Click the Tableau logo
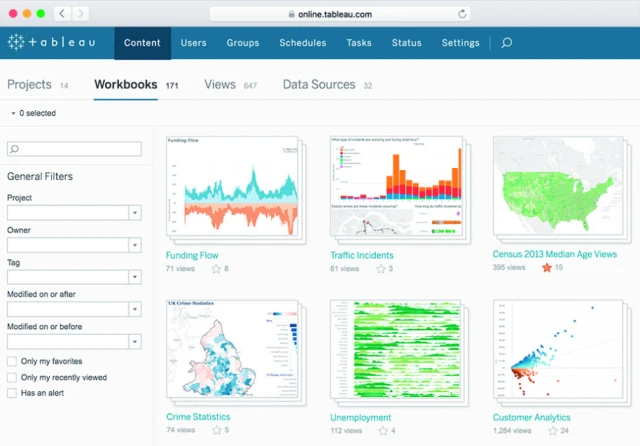640x446 pixels. (x=52, y=42)
